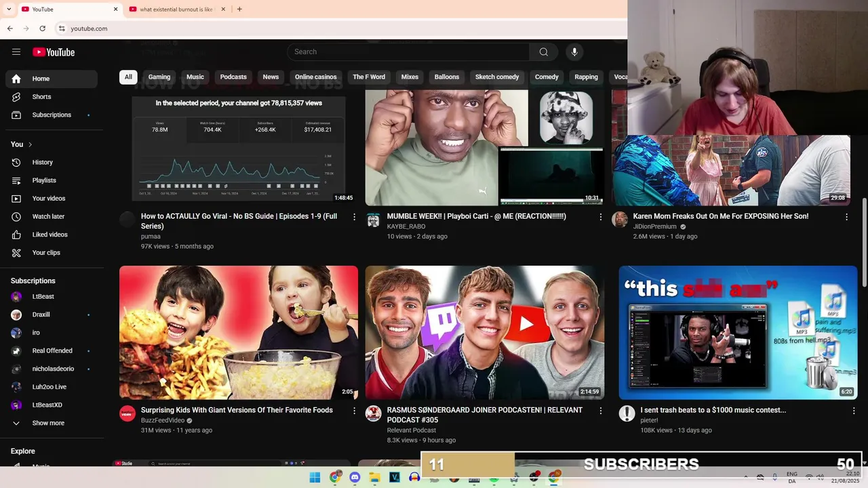
Task: Open options menu for Karen Mom video
Action: click(x=846, y=217)
